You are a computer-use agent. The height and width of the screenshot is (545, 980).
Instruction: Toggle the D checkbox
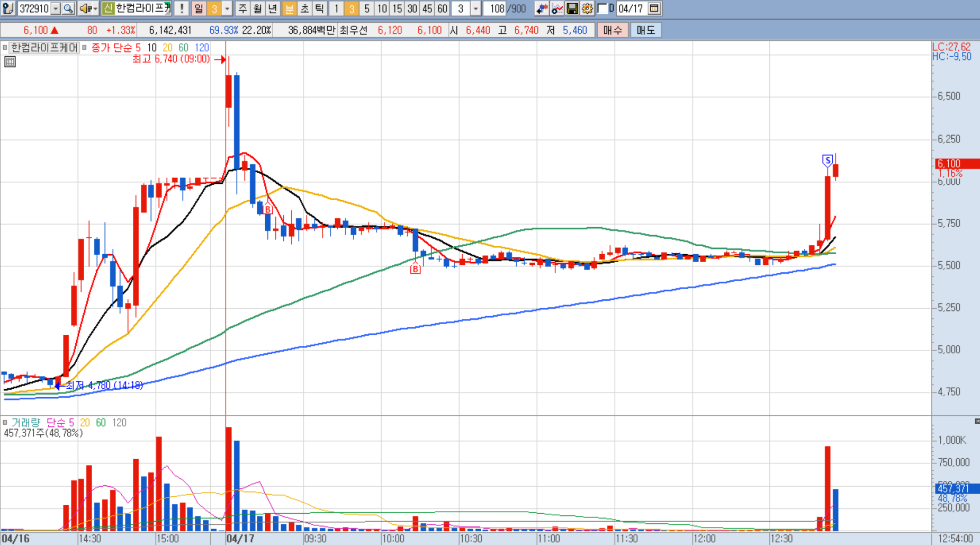602,8
